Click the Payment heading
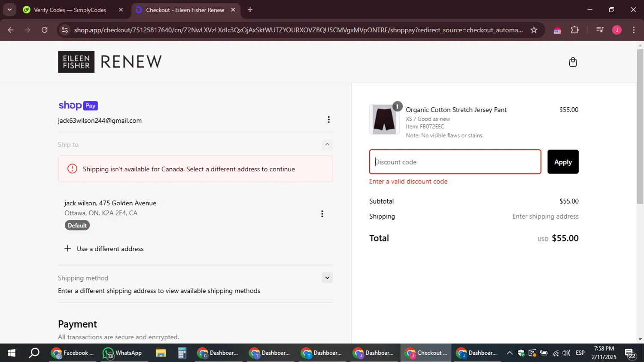 click(77, 324)
